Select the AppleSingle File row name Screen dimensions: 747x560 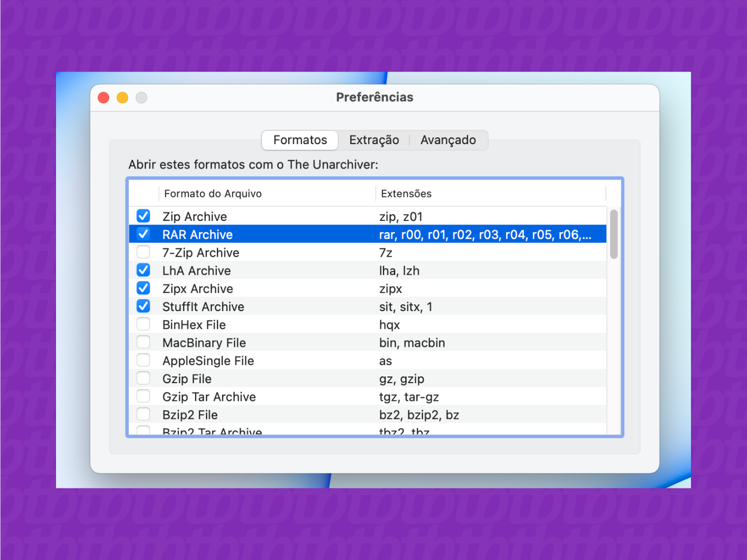[x=208, y=361]
